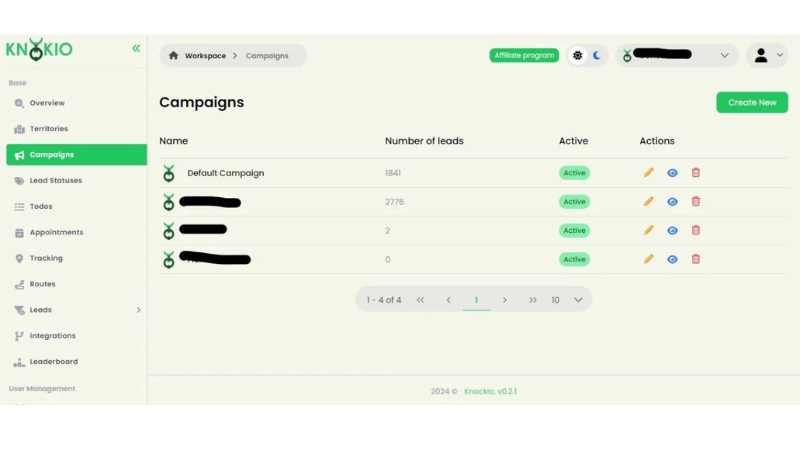The image size is (800, 450).
Task: Delete the Default Campaign via trash icon
Action: point(696,173)
